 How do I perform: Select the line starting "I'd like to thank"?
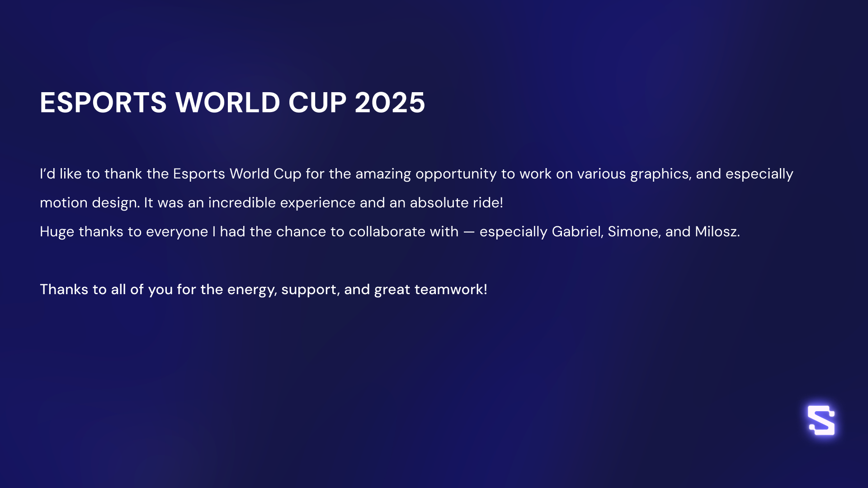click(416, 174)
